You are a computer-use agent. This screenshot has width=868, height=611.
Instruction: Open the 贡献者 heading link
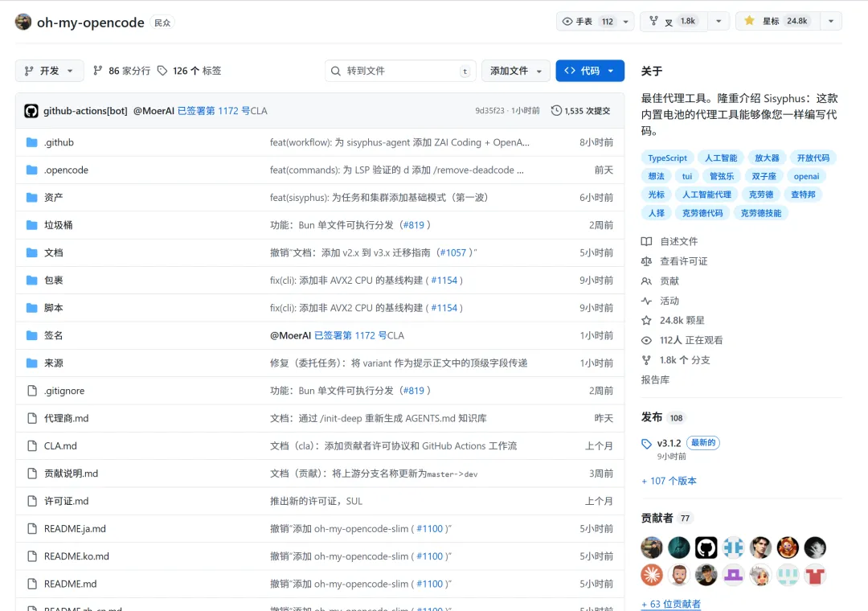coord(657,518)
